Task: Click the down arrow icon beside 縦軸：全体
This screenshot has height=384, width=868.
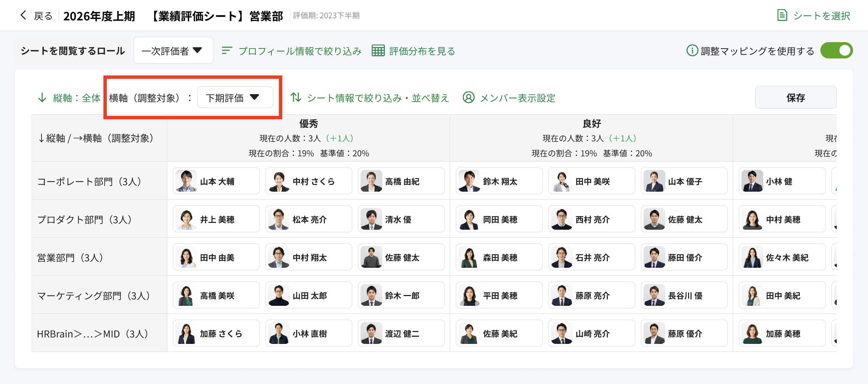Action: pyautogui.click(x=42, y=98)
